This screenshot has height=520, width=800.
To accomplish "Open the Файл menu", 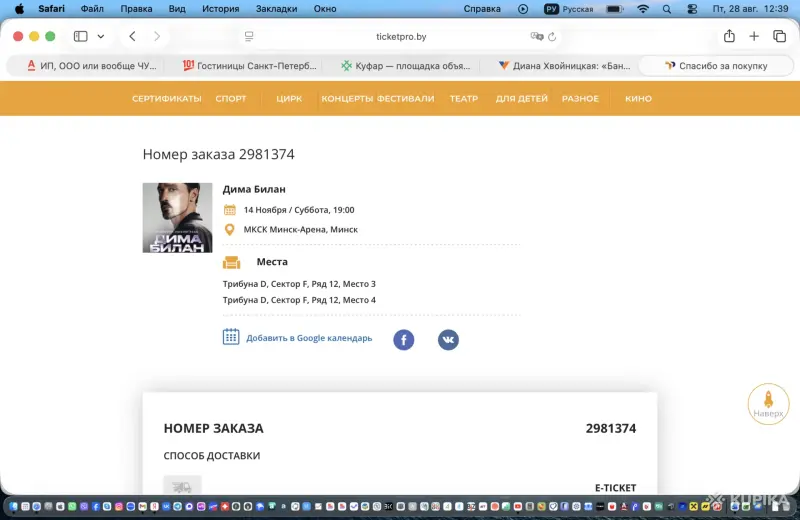I will [x=92, y=9].
